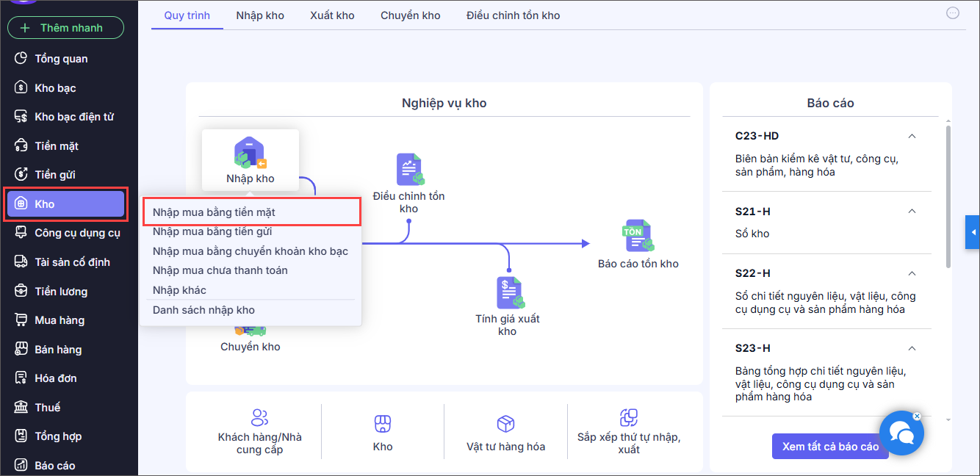Click Xem tất cả báo cáo button

(x=830, y=447)
